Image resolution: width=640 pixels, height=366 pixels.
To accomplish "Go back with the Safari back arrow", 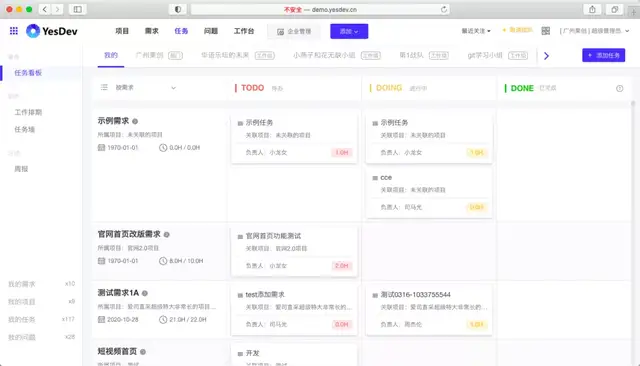I will [x=44, y=9].
